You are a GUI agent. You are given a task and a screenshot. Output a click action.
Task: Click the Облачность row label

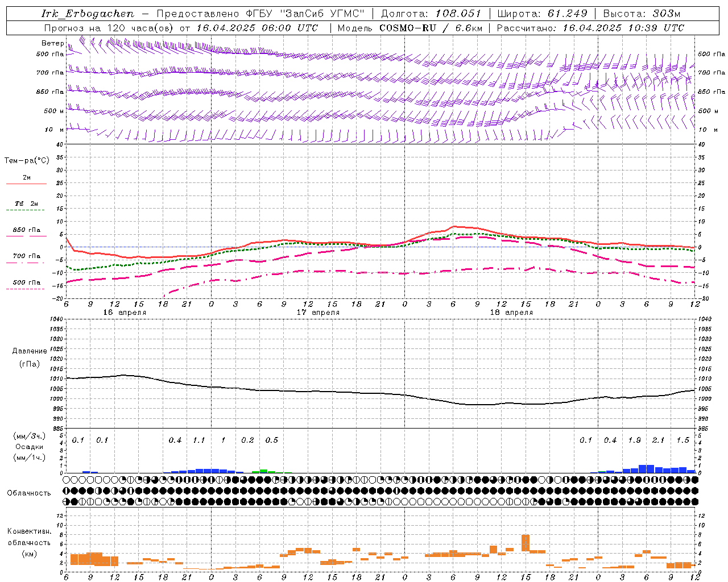29,493
